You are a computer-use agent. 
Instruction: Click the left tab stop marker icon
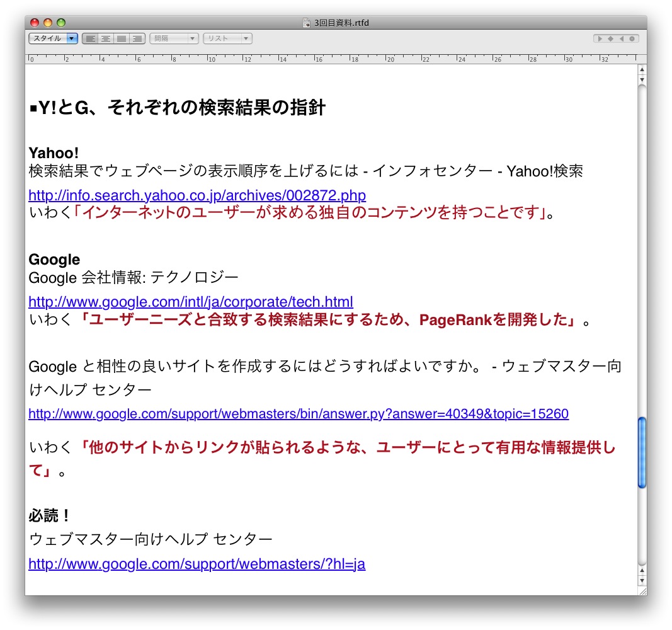tap(600, 39)
